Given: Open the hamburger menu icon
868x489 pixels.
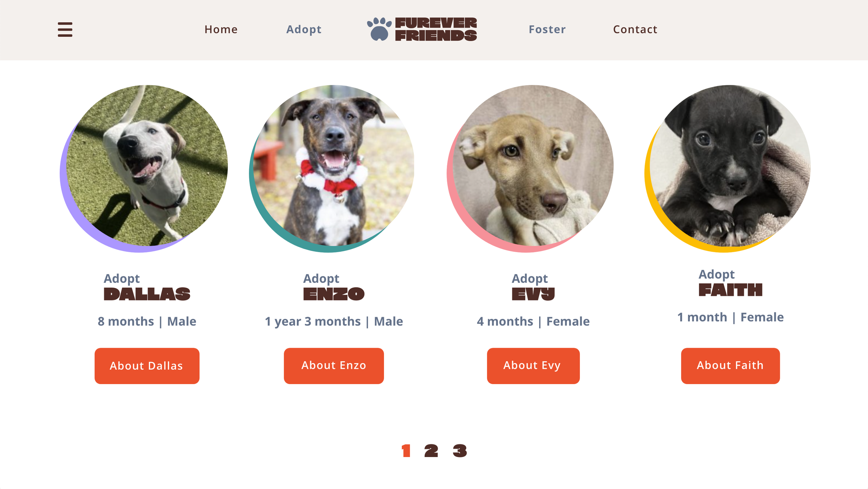Looking at the screenshot, I should click(x=65, y=30).
